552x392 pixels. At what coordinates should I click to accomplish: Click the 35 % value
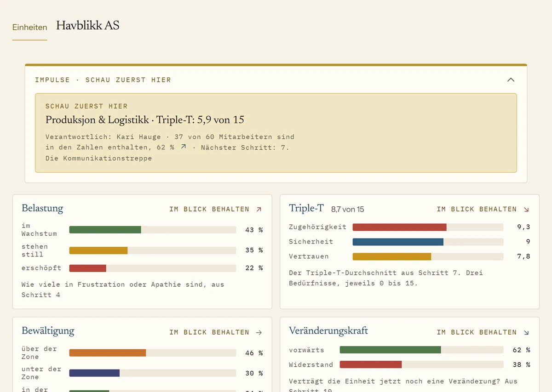tap(254, 250)
